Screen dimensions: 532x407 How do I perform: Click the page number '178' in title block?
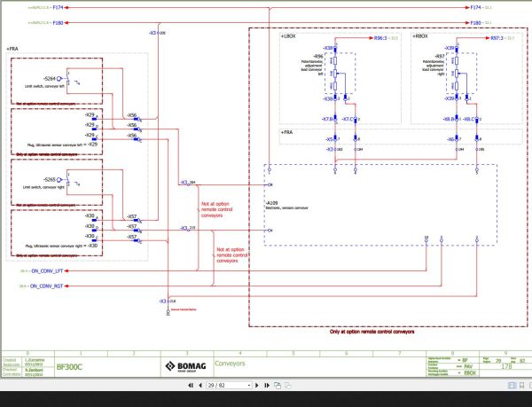pos(506,366)
